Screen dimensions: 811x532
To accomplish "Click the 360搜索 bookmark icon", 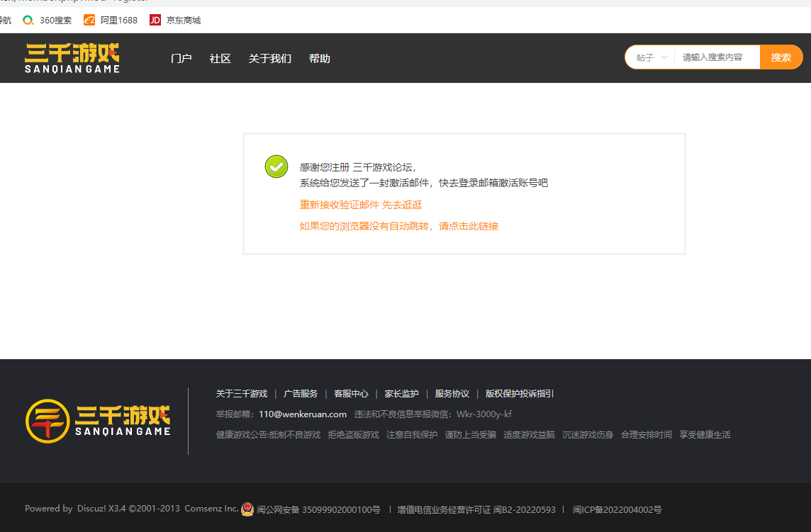I will pos(28,20).
